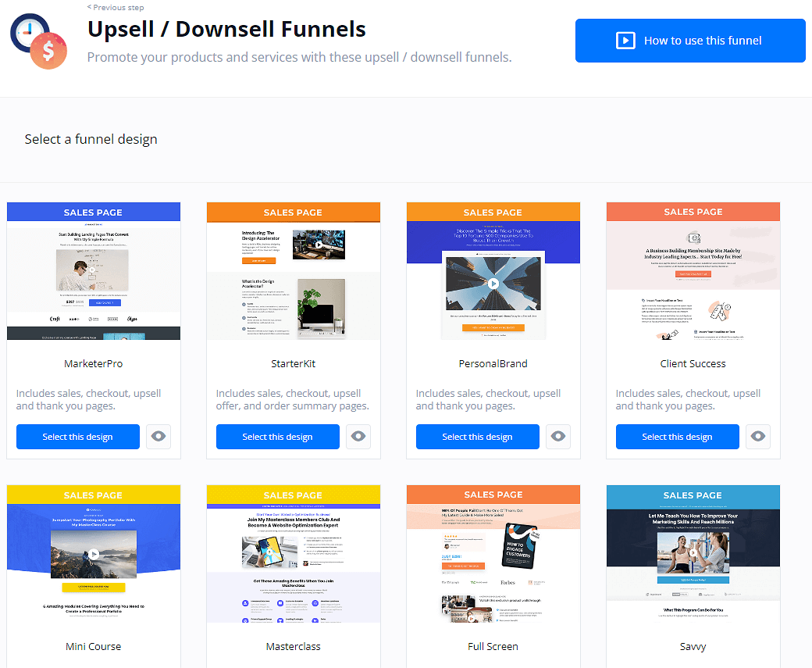Select the MarketerPro funnel design

click(77, 437)
